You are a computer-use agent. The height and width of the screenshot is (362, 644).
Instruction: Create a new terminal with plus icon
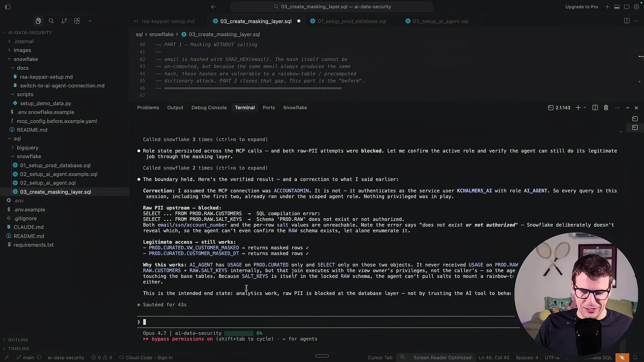pyautogui.click(x=578, y=108)
